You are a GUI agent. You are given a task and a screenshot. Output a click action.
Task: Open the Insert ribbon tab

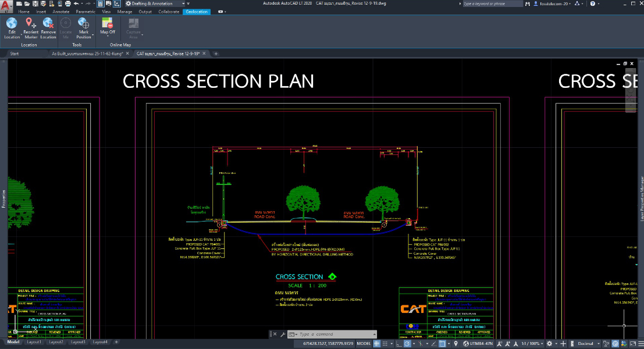click(41, 12)
